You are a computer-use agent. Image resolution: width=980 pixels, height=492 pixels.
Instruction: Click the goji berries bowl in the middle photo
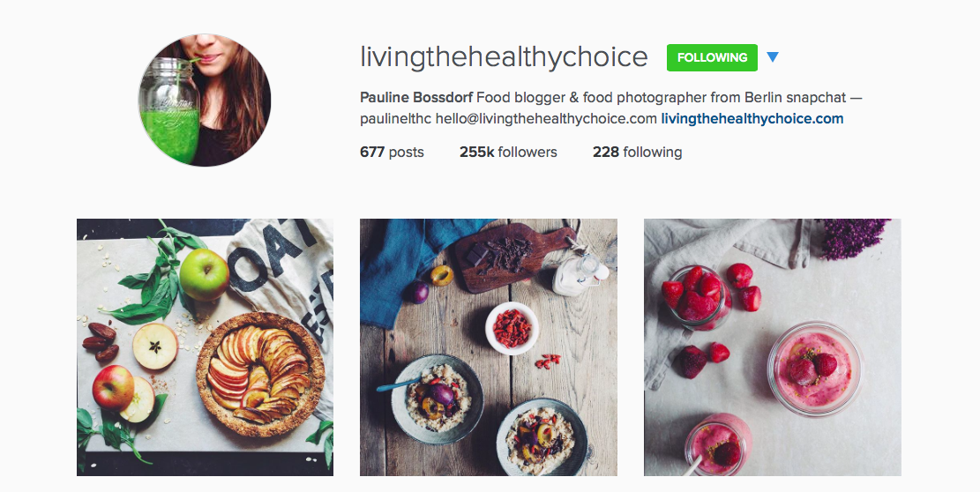pyautogui.click(x=512, y=327)
